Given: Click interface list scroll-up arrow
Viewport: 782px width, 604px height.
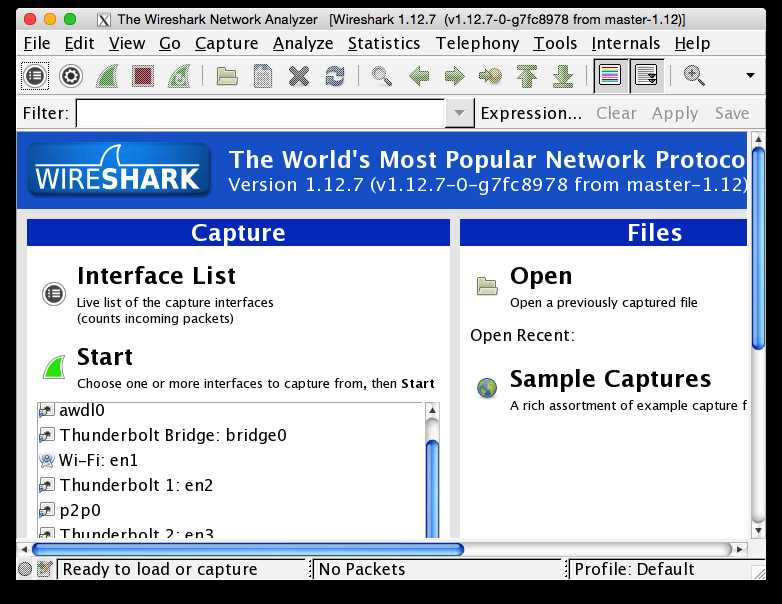Looking at the screenshot, I should (432, 410).
